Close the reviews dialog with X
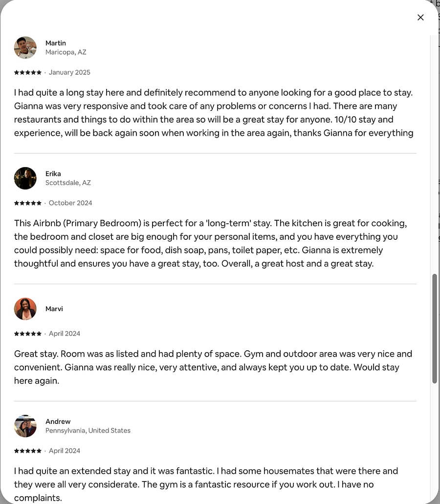 (x=420, y=18)
